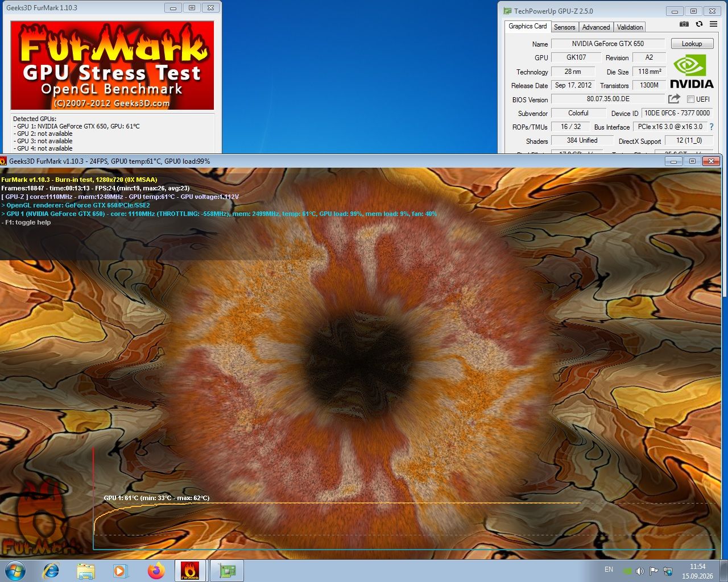The width and height of the screenshot is (728, 582).
Task: Click the network tray icon
Action: click(x=668, y=571)
